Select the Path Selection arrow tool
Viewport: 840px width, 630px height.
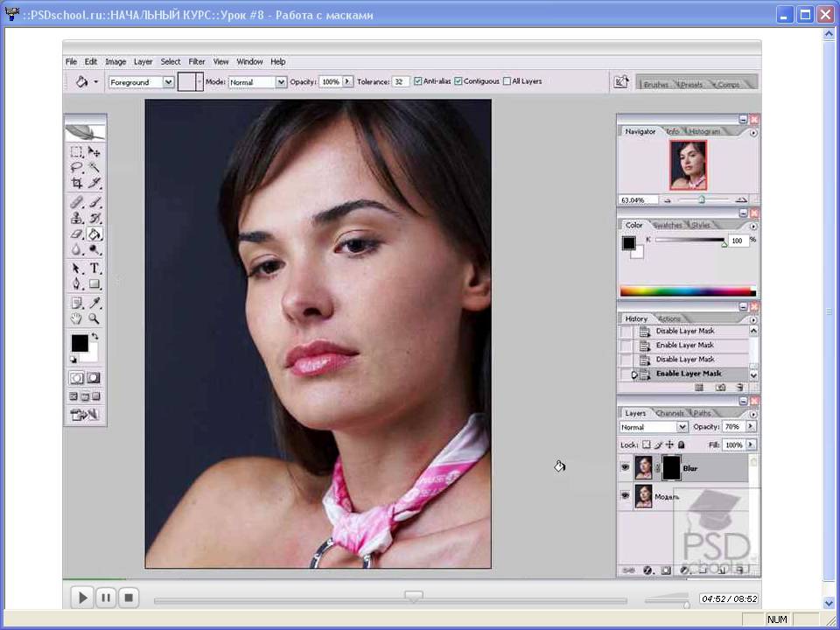coord(77,269)
